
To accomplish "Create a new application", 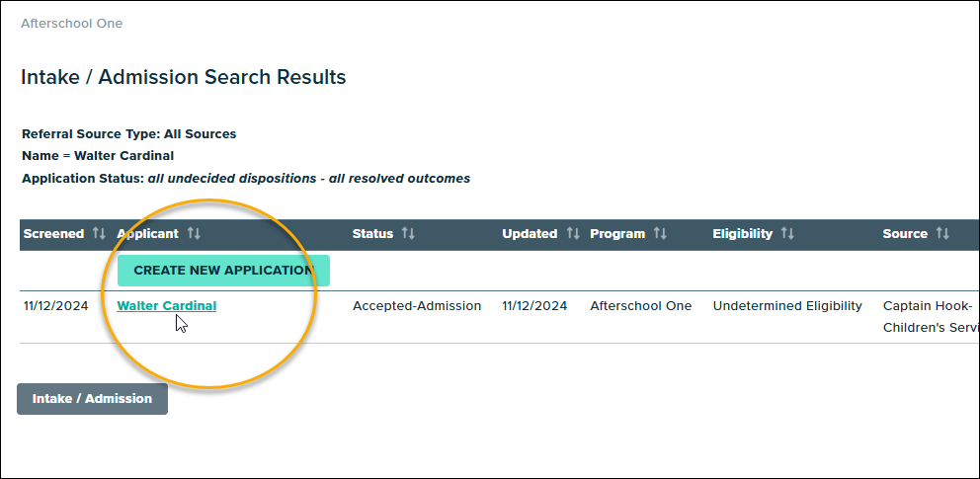I will click(223, 271).
